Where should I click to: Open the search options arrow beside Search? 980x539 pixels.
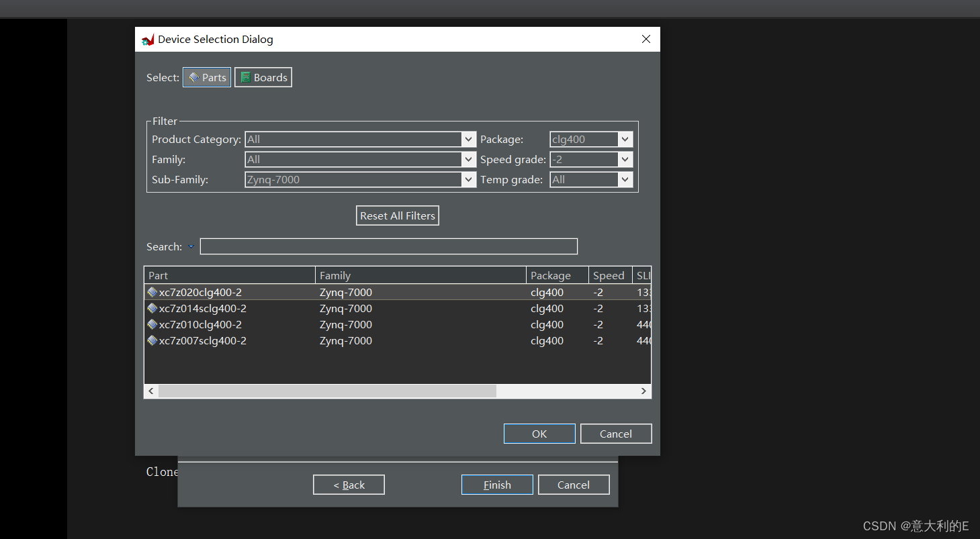coord(191,246)
